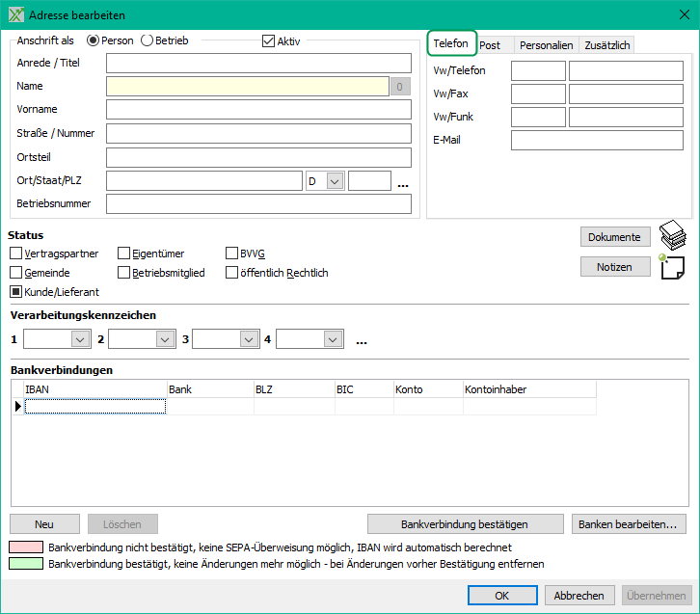Expand Verarbeitungskennzeichen dropdown 1
Viewport: 700px width, 614px height.
pos(79,339)
